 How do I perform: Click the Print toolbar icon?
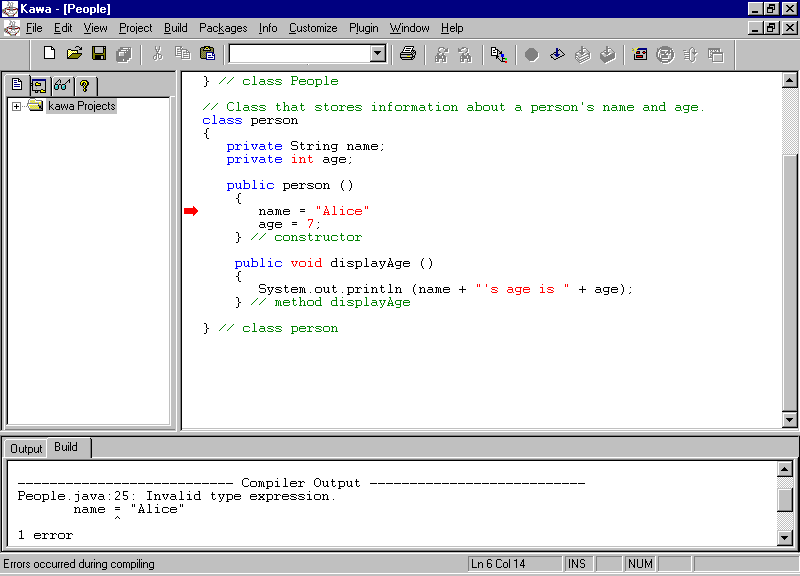coord(408,54)
